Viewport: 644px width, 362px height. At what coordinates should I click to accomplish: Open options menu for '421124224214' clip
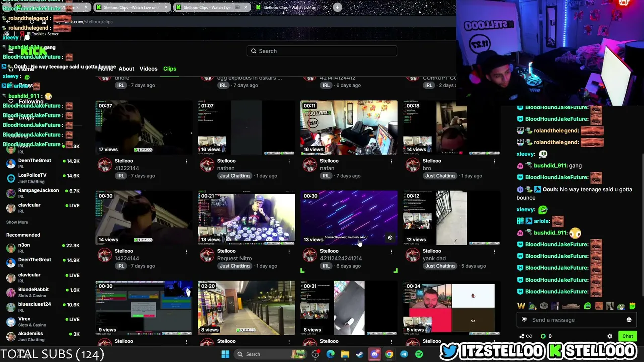tap(391, 251)
